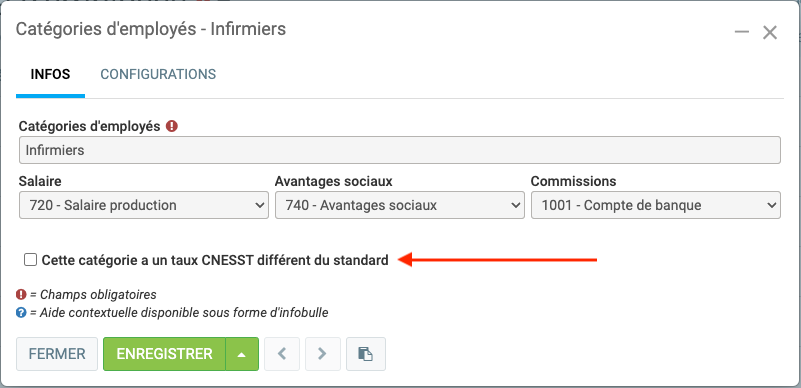Open the Commissions account dropdown
Screen dimensions: 801x388
[x=655, y=205]
